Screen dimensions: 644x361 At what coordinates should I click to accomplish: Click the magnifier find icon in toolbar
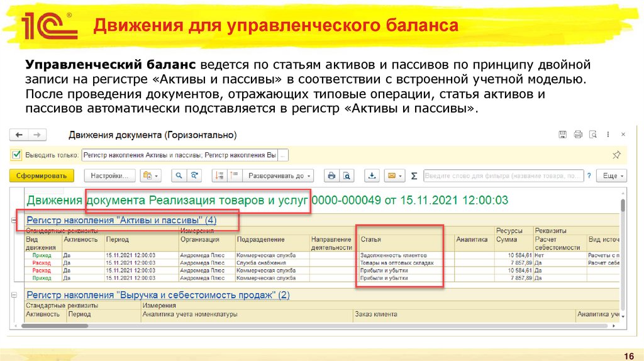coord(179,175)
